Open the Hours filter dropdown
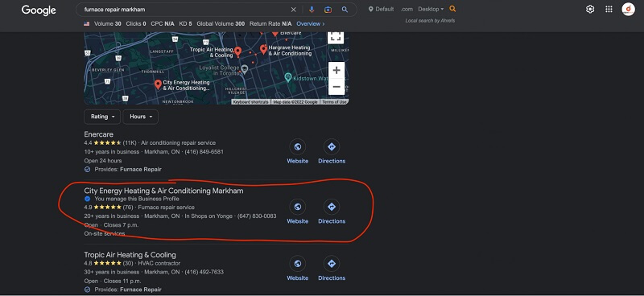 click(x=140, y=117)
